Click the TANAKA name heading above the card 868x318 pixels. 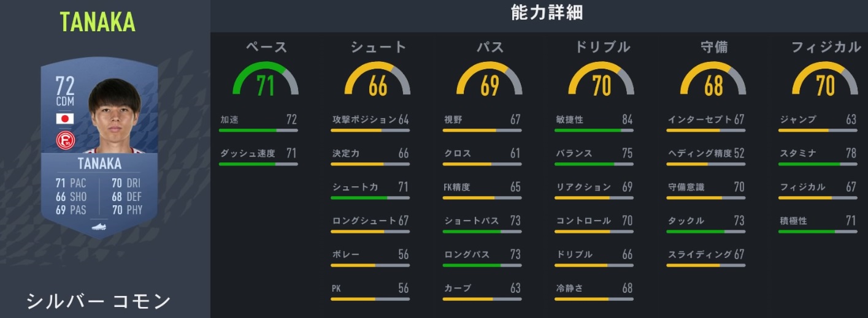(x=98, y=22)
